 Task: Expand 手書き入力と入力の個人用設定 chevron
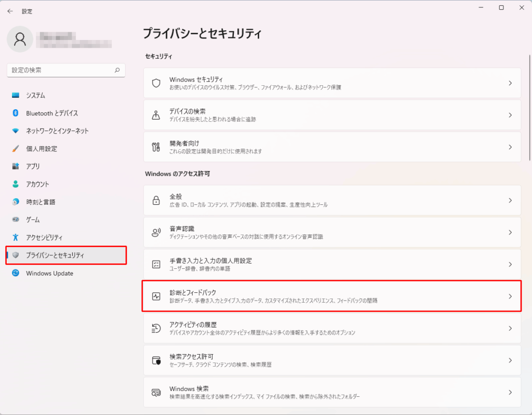(510, 264)
